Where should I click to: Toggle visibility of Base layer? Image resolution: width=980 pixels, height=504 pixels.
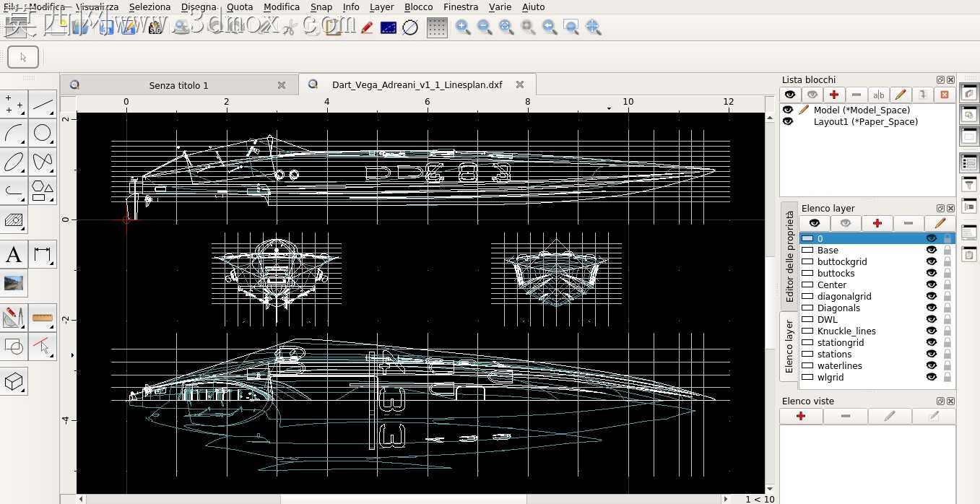[x=932, y=250]
